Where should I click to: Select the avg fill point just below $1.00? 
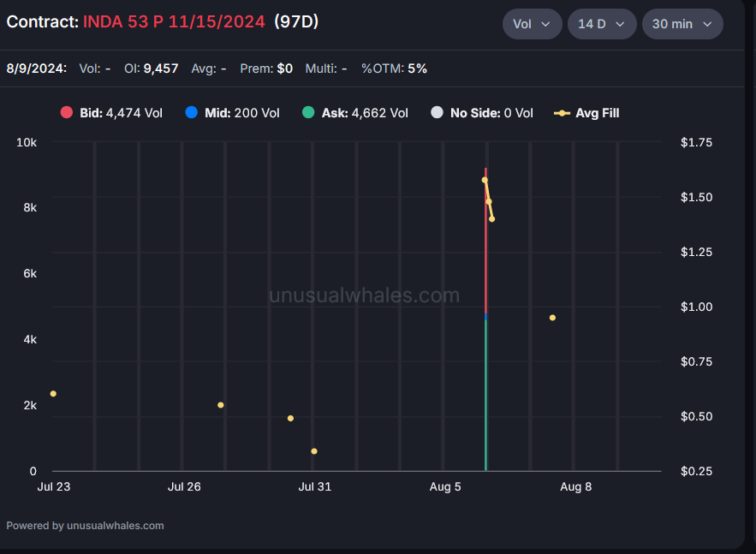552,318
